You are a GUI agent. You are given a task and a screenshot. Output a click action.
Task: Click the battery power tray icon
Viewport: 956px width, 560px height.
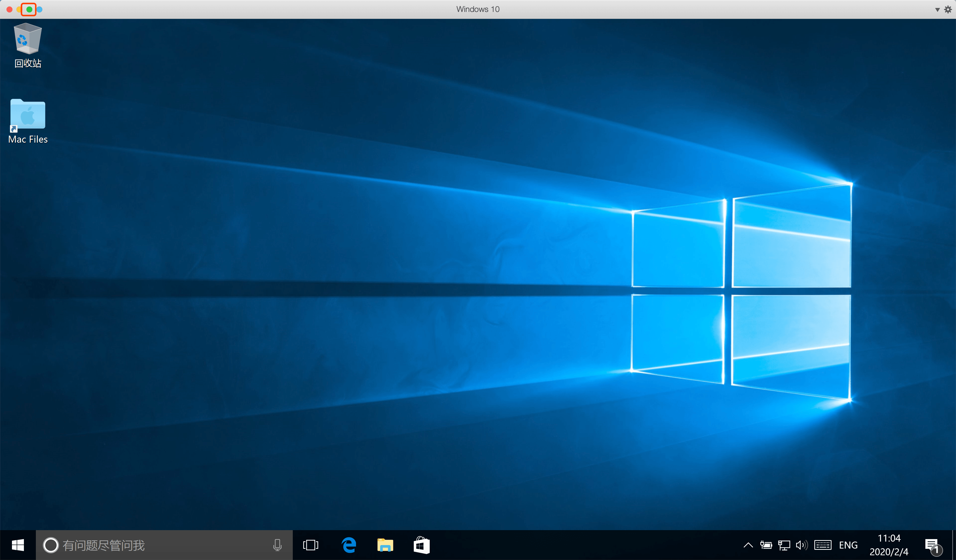766,545
